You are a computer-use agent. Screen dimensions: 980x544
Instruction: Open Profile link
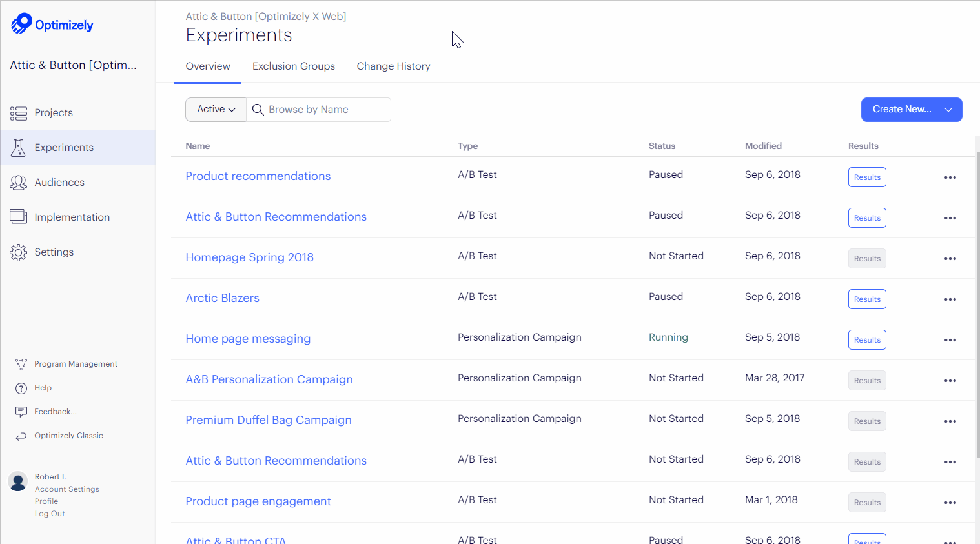(46, 501)
